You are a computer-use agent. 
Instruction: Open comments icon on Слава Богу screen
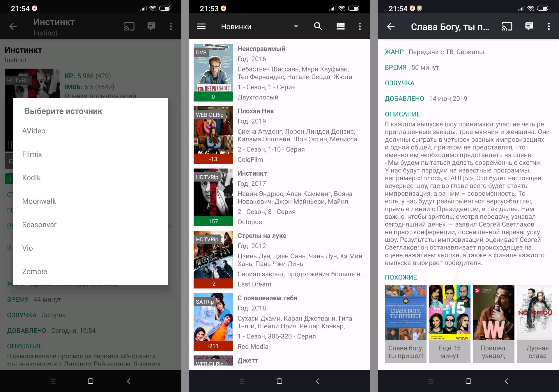pos(529,26)
